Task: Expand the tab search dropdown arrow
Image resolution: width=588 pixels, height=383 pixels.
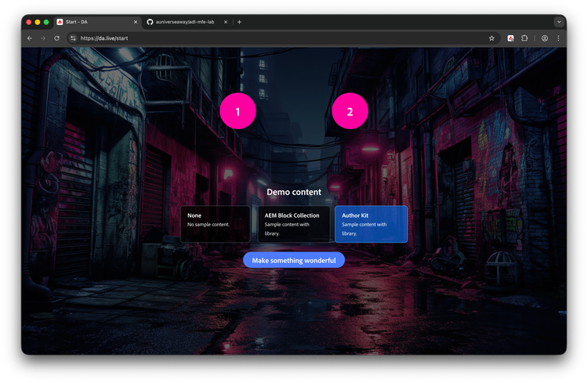Action: click(559, 22)
